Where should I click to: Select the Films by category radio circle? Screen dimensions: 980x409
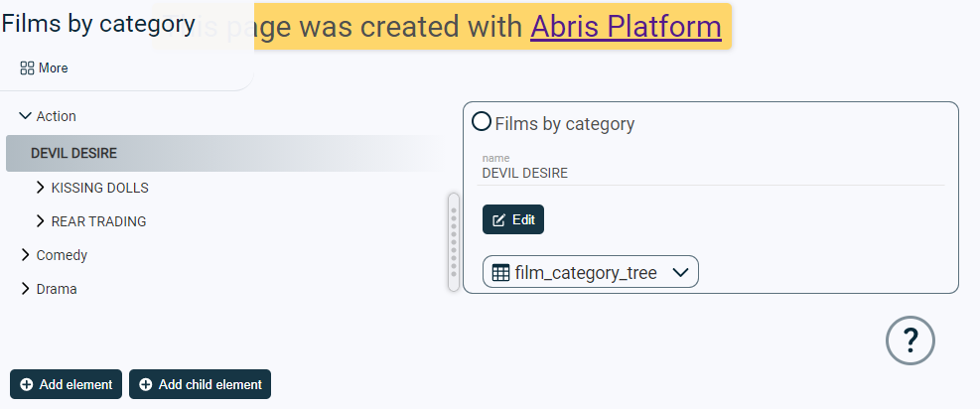[481, 121]
